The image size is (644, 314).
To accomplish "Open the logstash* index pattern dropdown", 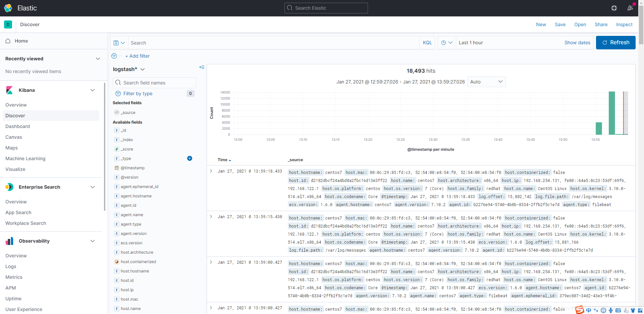I will (129, 69).
